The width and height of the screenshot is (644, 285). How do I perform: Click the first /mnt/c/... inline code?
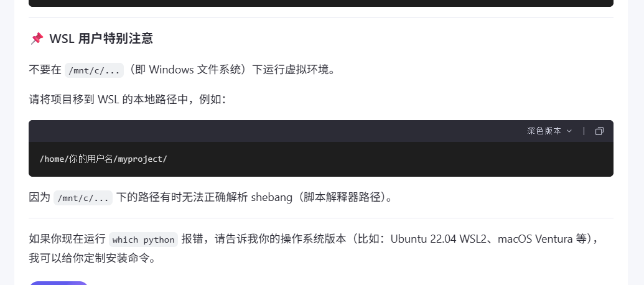coord(94,70)
